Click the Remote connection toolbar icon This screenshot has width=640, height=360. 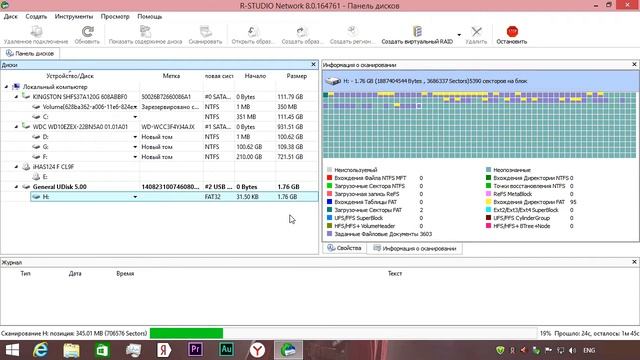(36, 31)
